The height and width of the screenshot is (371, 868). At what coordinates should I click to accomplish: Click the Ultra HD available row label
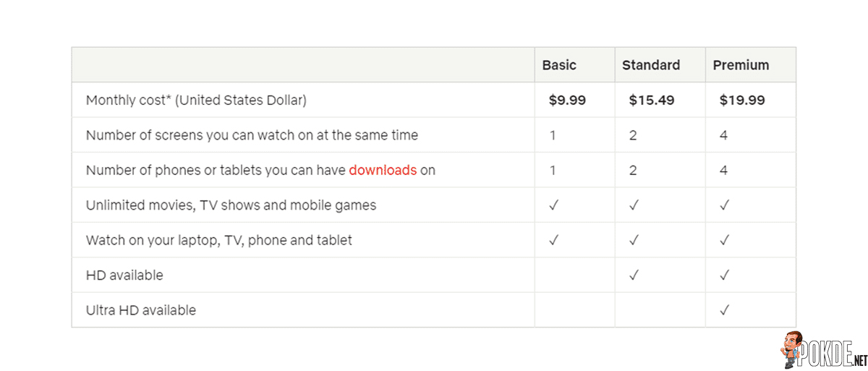tap(141, 310)
